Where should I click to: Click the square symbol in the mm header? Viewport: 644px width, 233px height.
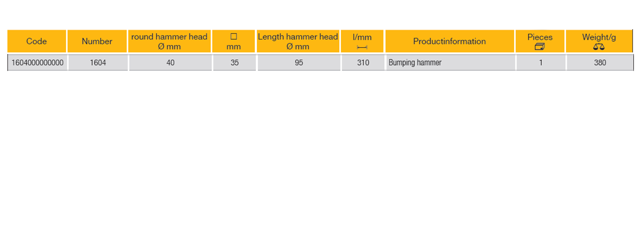point(234,37)
